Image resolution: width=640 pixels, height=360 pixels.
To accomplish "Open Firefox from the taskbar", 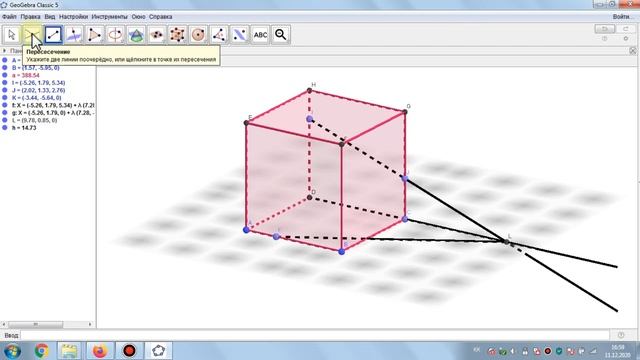I will point(99,351).
